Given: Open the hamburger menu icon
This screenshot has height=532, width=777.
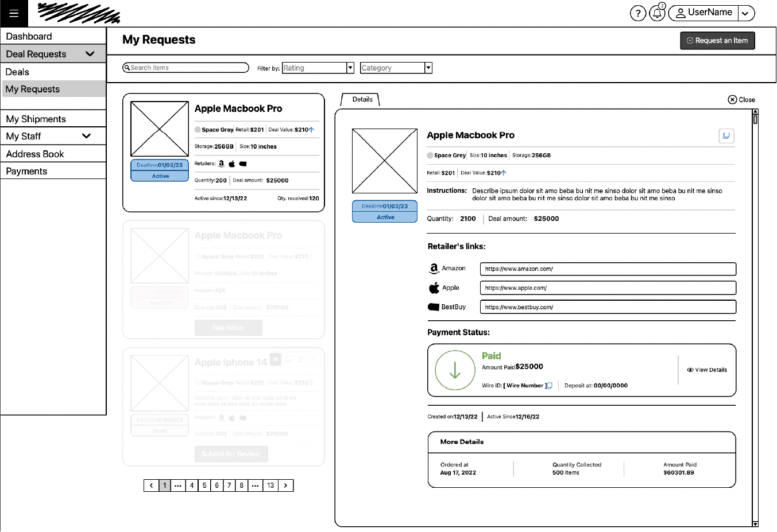Looking at the screenshot, I should [x=14, y=13].
